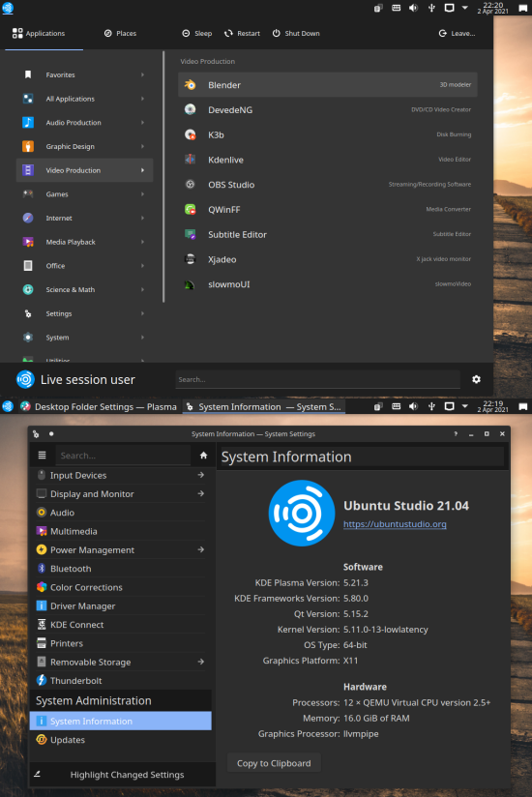Viewport: 532px width, 797px height.
Task: Open Input Devices submenu
Action: pos(121,475)
